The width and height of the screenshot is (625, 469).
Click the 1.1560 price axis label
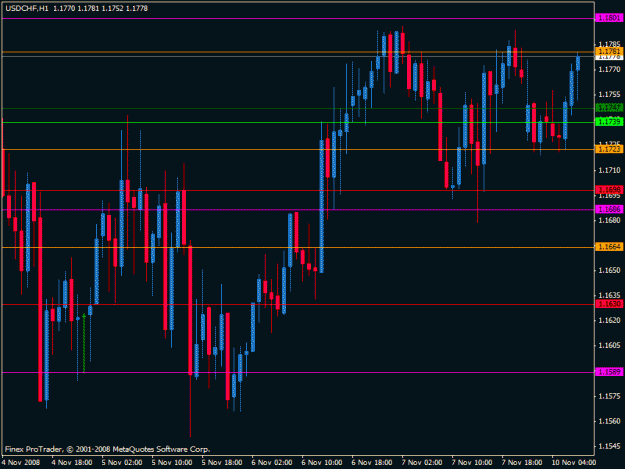(x=609, y=421)
